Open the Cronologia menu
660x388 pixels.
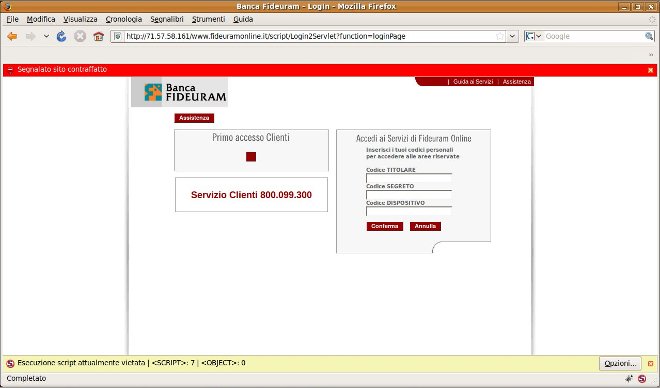point(124,19)
